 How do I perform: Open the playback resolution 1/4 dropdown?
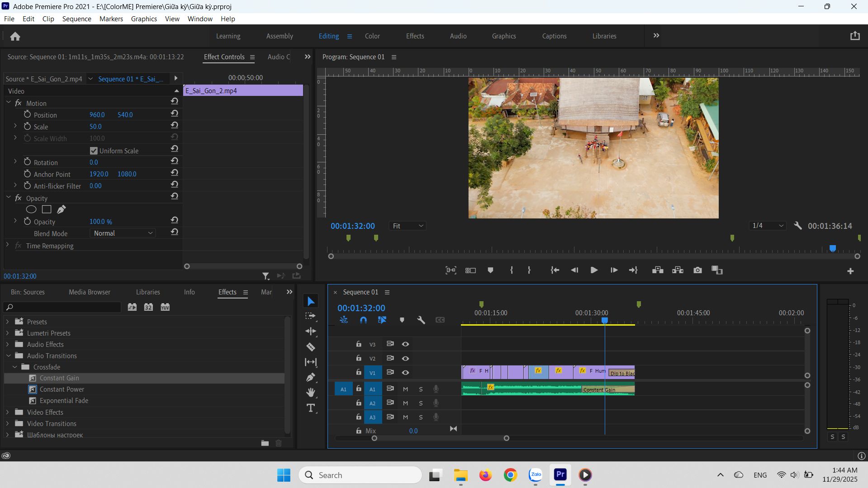[x=767, y=226]
